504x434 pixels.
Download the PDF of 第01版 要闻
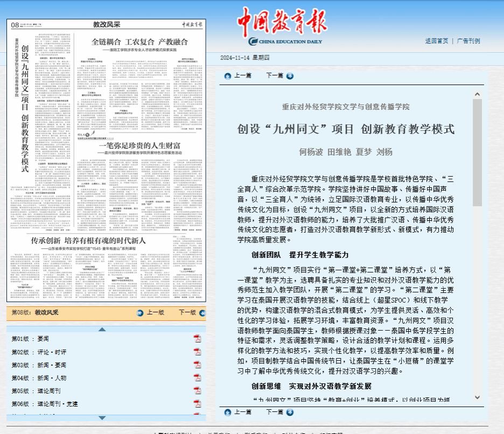pos(197,339)
